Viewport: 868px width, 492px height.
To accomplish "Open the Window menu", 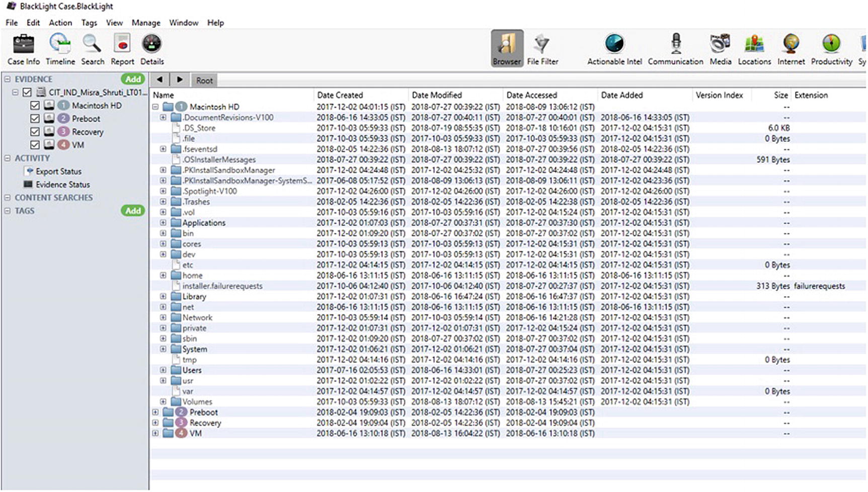I will point(184,23).
